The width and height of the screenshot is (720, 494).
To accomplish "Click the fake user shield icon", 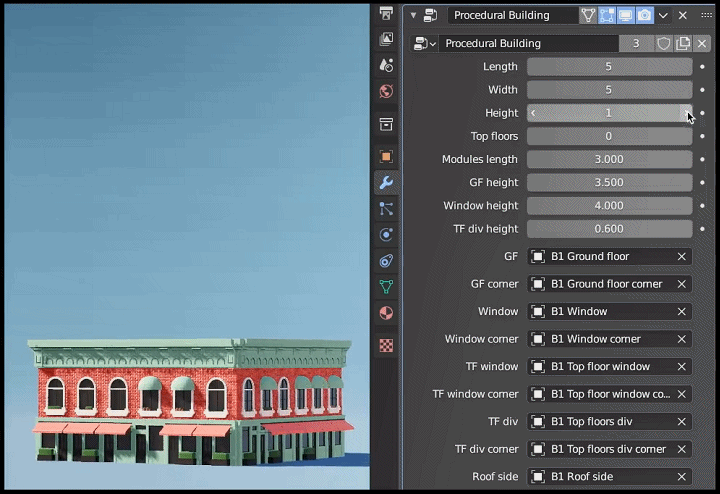I will tap(663, 44).
